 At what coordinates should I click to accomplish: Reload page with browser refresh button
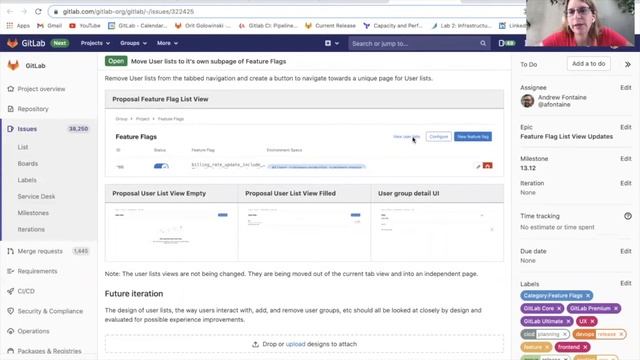[x=38, y=11]
